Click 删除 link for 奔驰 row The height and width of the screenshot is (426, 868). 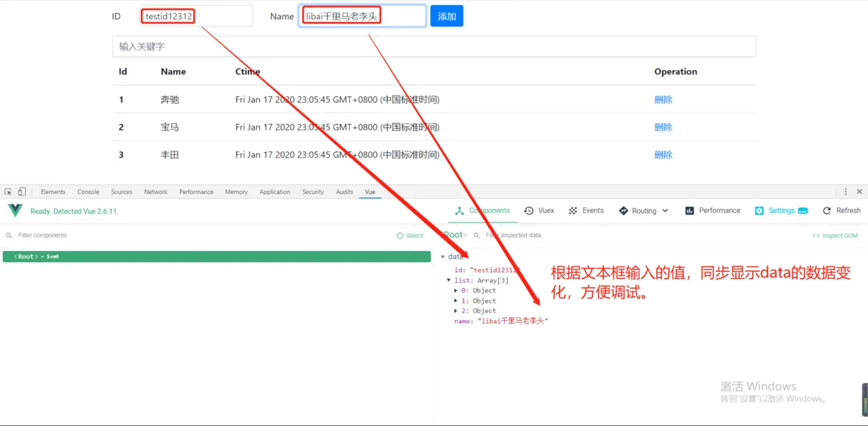663,99
